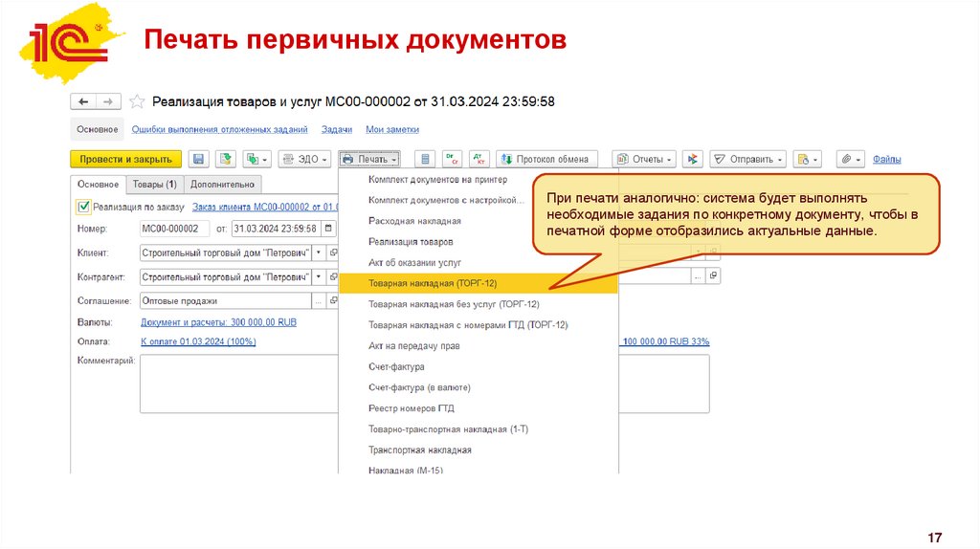
Task: Switch to Товары (1) tab
Action: point(154,185)
